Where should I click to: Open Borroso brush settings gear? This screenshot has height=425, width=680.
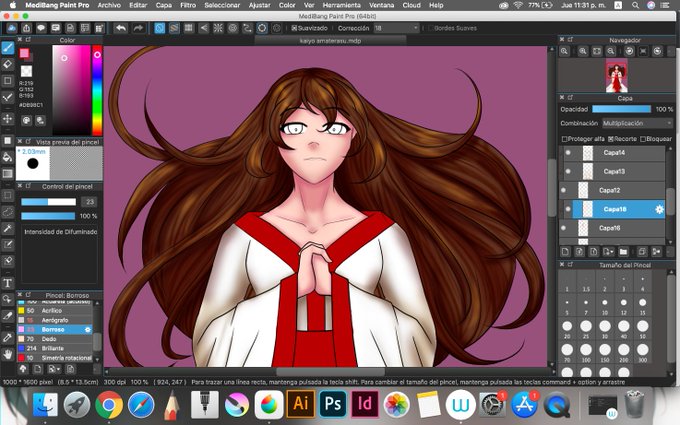(x=88, y=330)
